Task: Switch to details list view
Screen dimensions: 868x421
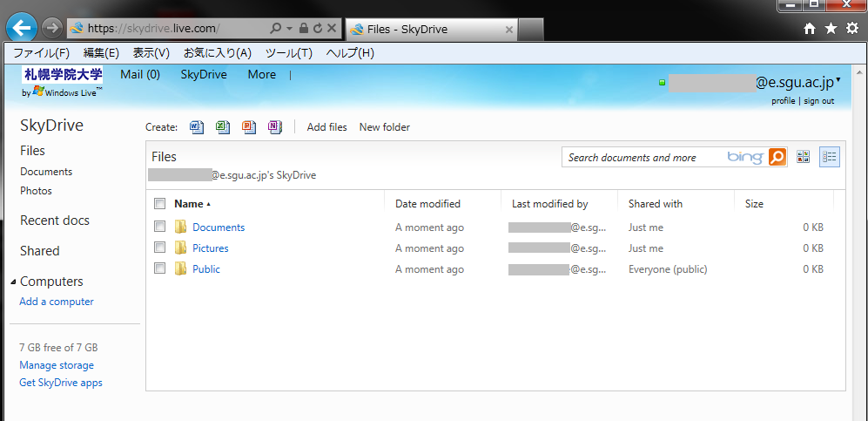Action: (x=830, y=157)
